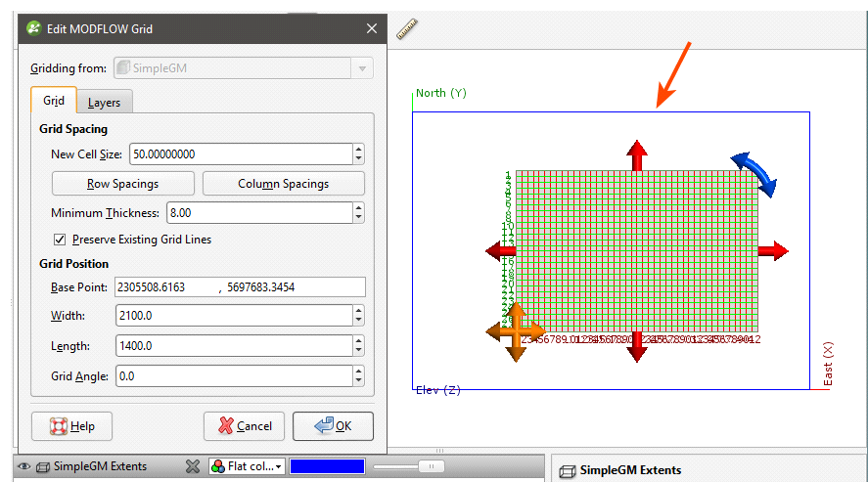
Task: Switch to the Layers tab
Action: 105,103
